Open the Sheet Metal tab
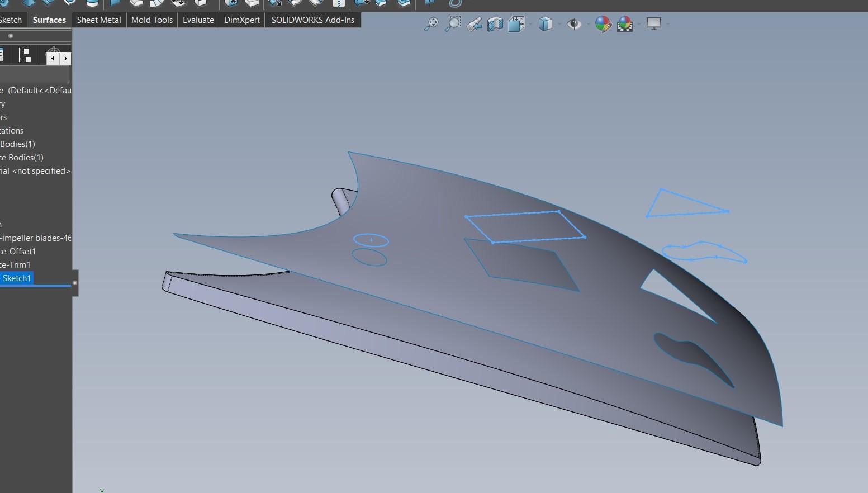The width and height of the screenshot is (868, 493). [x=99, y=20]
